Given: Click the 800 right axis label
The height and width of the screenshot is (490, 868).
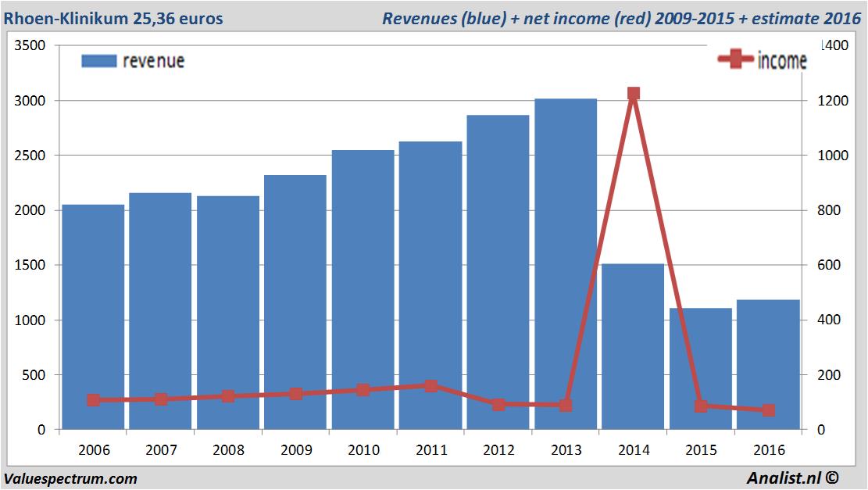Looking at the screenshot, I should pos(829,210).
